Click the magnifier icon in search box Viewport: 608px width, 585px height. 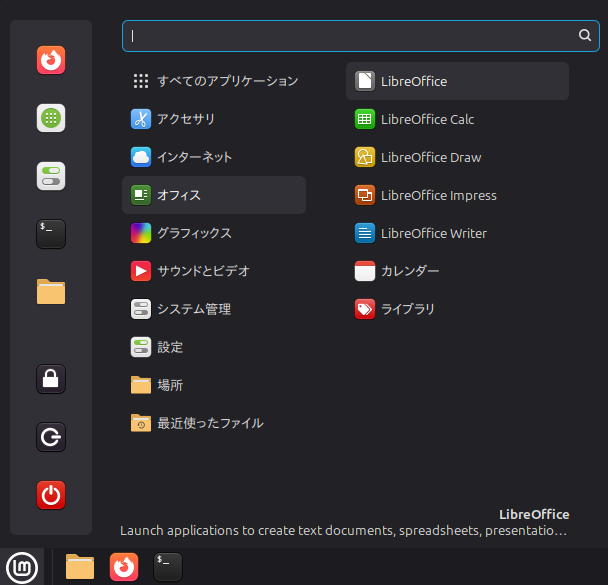click(585, 35)
